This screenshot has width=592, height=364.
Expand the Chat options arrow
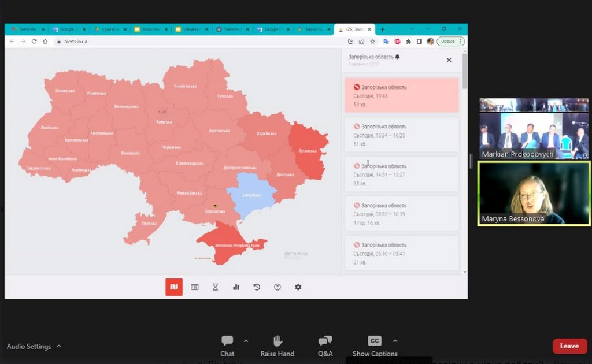246,341
